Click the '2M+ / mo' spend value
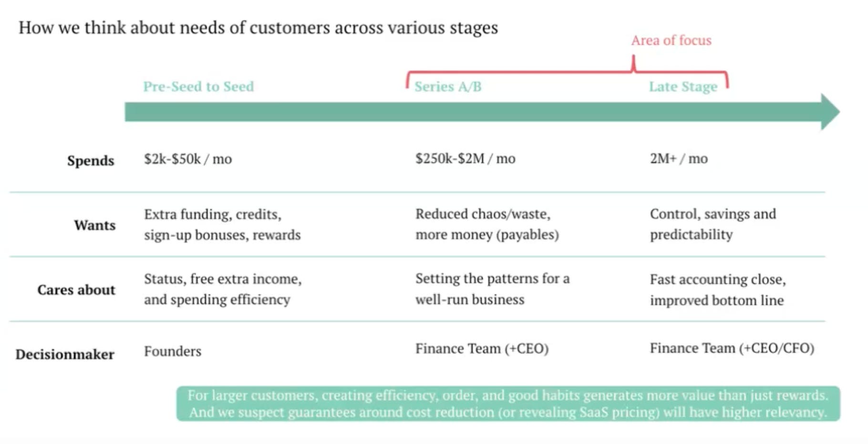 679,158
